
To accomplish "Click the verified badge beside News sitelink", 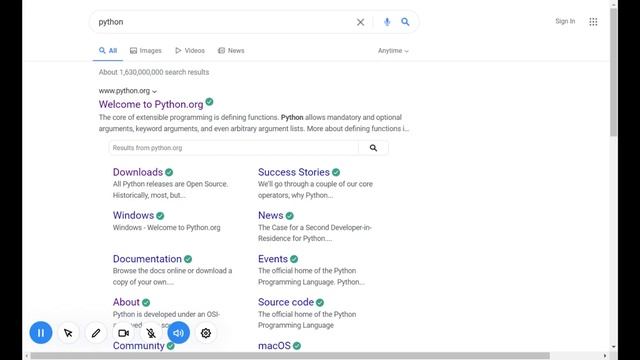I will tap(289, 216).
